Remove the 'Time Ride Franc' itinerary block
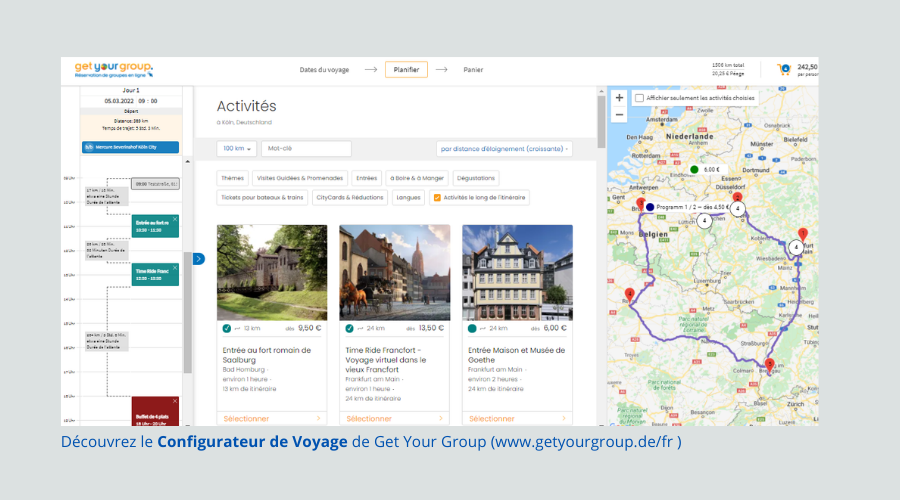 point(175,268)
